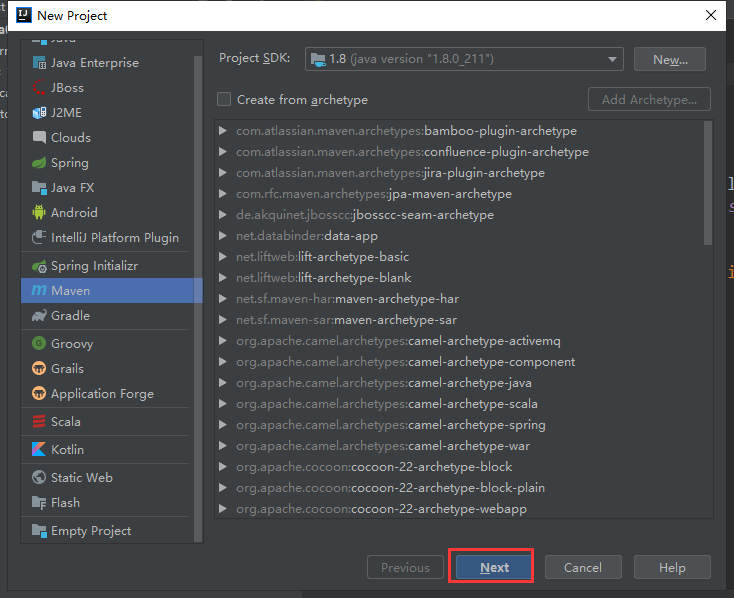Click the IntelliJ logo in title bar
Viewport: 734px width, 598px height.
[23, 15]
